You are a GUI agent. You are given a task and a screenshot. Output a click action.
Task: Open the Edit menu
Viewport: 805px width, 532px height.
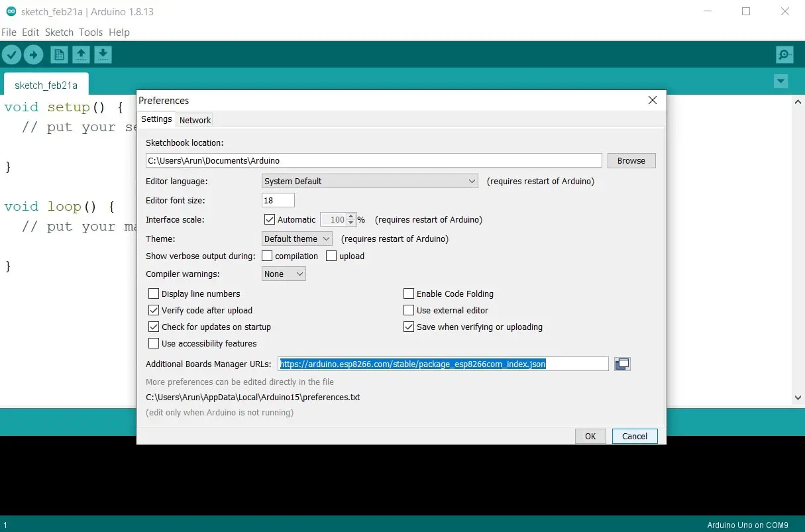(x=30, y=32)
